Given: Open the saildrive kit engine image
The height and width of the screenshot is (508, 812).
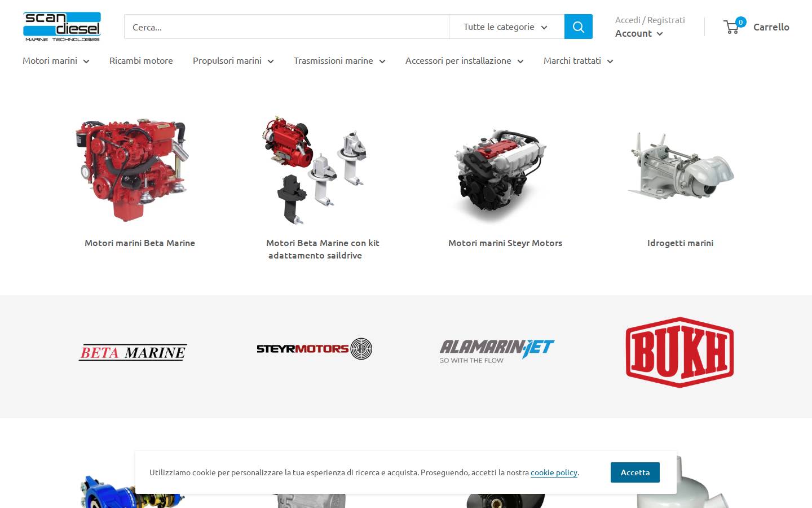Looking at the screenshot, I should pos(315,170).
